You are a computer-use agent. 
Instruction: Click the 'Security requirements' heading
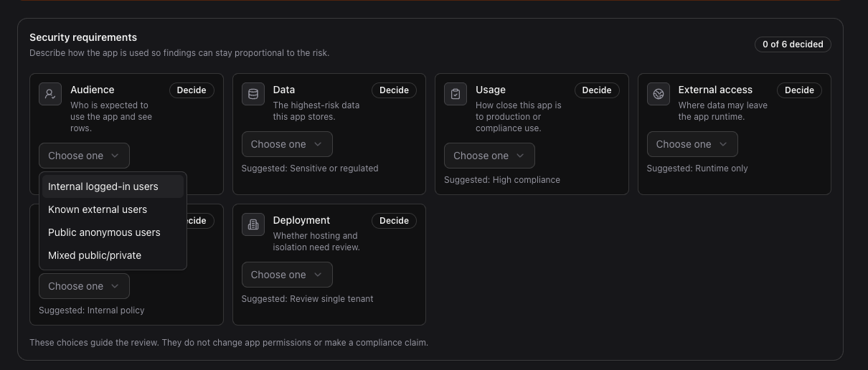click(83, 37)
